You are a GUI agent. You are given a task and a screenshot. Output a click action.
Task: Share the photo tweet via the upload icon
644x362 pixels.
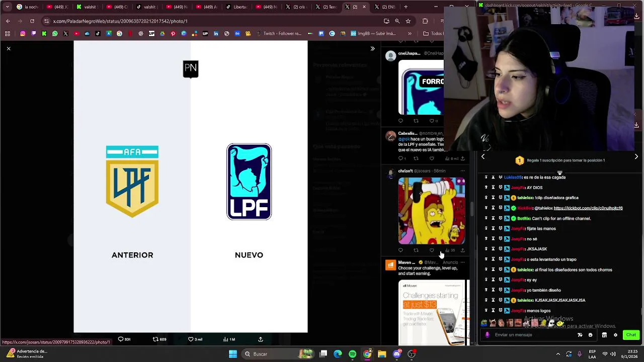[x=261, y=339]
